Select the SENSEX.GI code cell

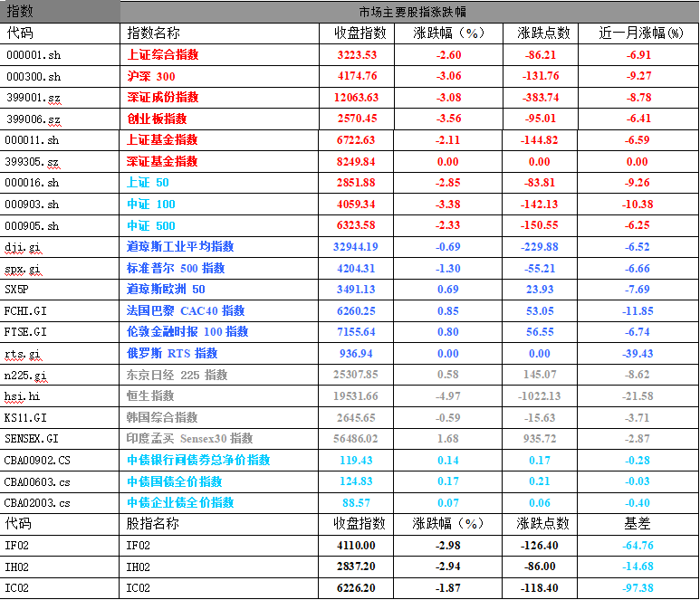(x=32, y=438)
